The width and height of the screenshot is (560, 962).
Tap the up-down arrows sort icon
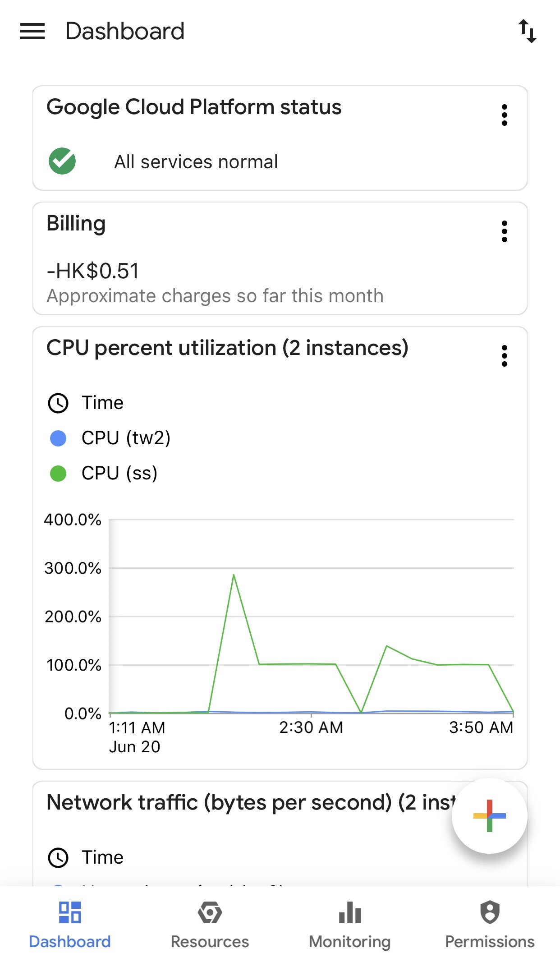coord(527,31)
